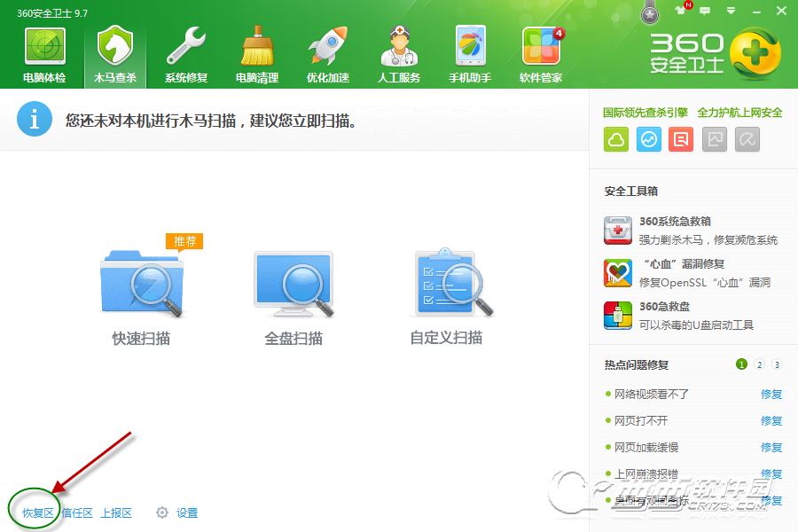Open 手机助手 phone assistant module
The width and height of the screenshot is (798, 532).
click(x=470, y=55)
